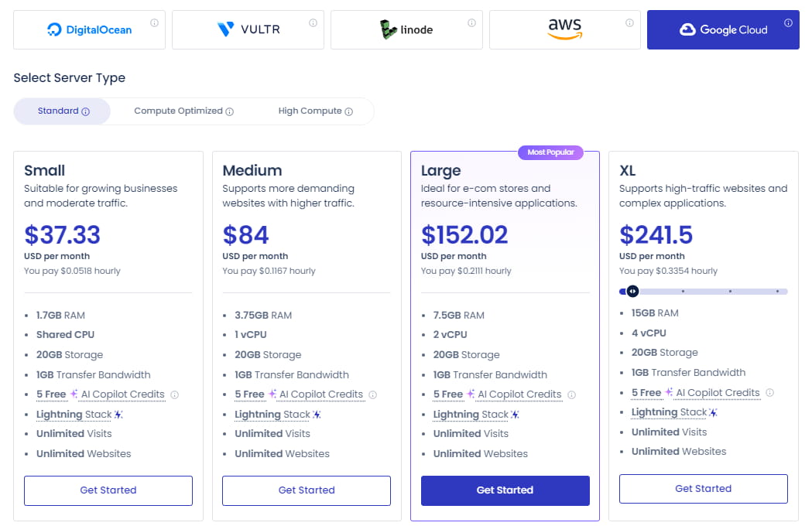Choose Vultr as the cloud provider

click(x=248, y=30)
